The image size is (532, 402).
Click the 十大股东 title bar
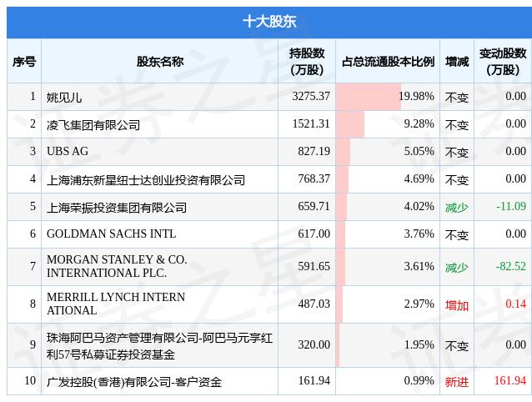[266, 22]
